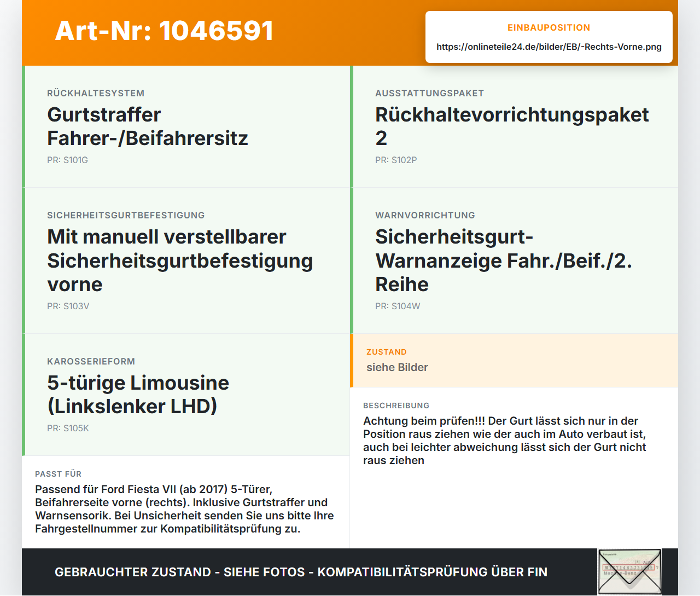Select the Art-Nr: 1046591 heading
The height and width of the screenshot is (596, 700).
164,31
